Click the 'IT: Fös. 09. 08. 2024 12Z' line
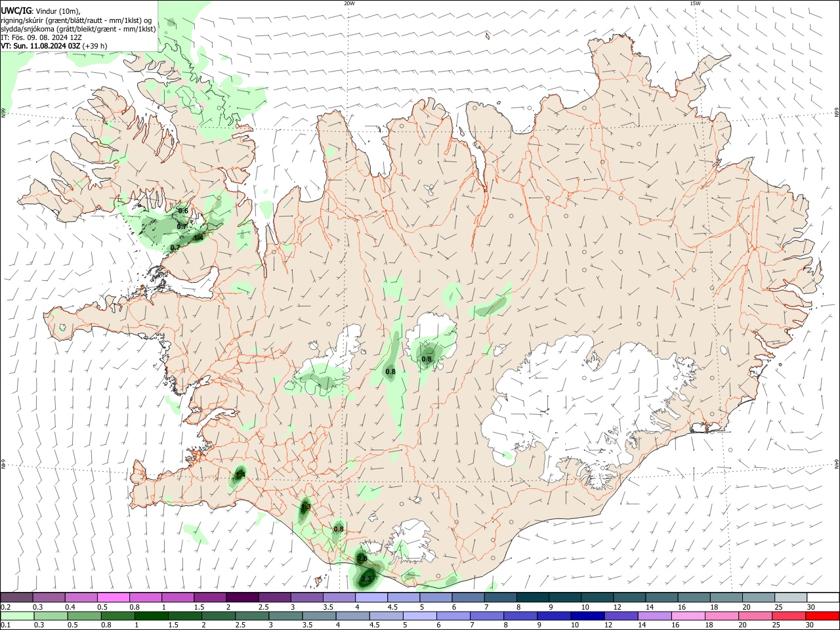 click(x=41, y=37)
